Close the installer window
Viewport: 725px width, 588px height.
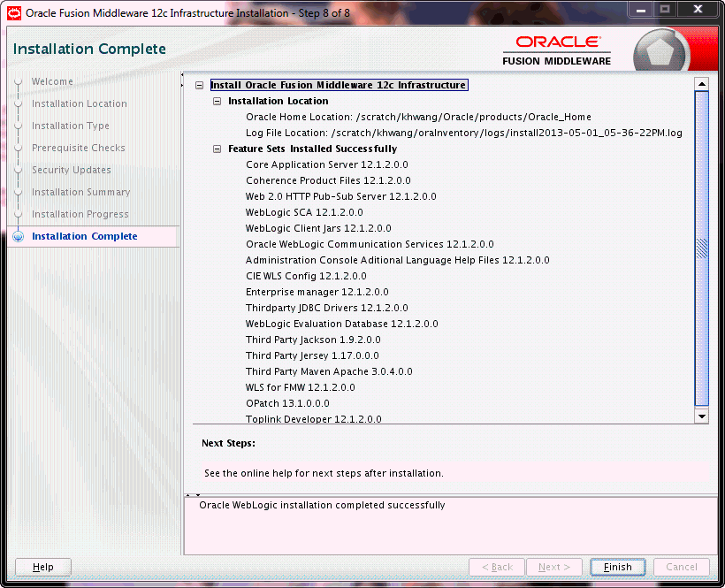click(x=698, y=10)
